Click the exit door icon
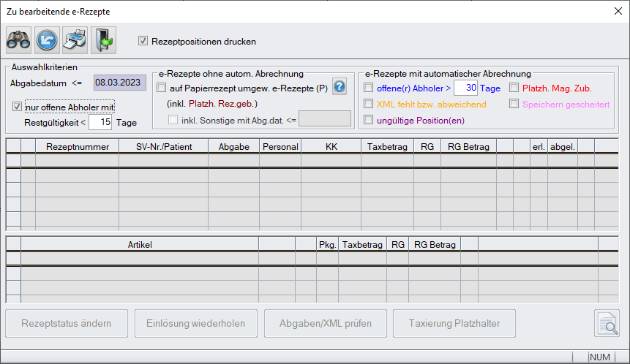This screenshot has height=364, width=630. (104, 41)
